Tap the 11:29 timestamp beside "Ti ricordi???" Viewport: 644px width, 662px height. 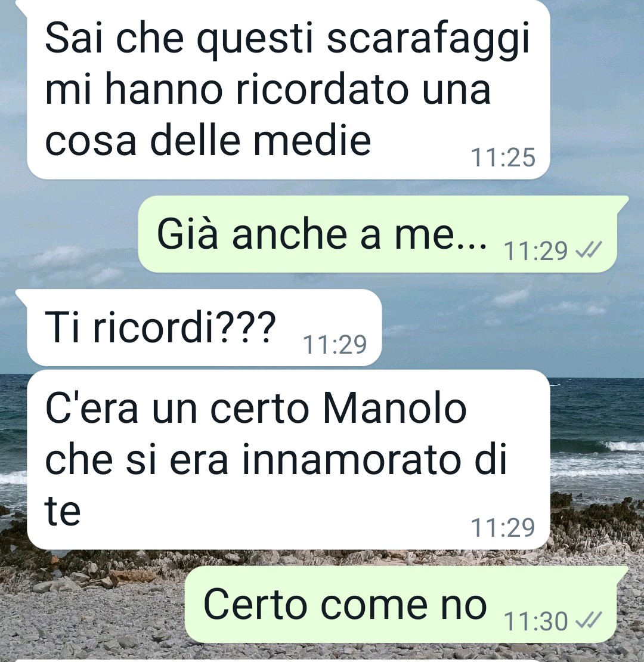(x=335, y=345)
